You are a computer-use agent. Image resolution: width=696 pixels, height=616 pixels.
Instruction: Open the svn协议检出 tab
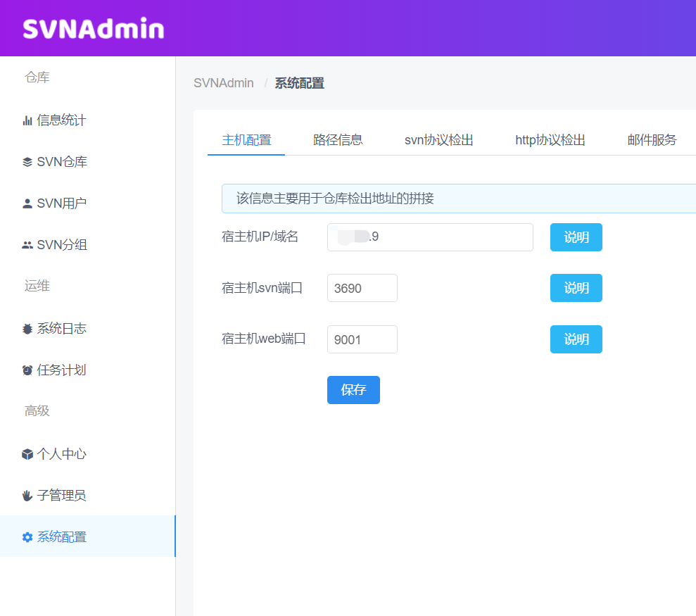[438, 139]
